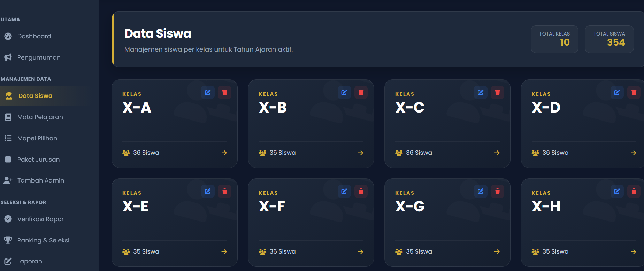Open Verifikasi Rapor from sidebar
644x271 pixels.
click(40, 219)
